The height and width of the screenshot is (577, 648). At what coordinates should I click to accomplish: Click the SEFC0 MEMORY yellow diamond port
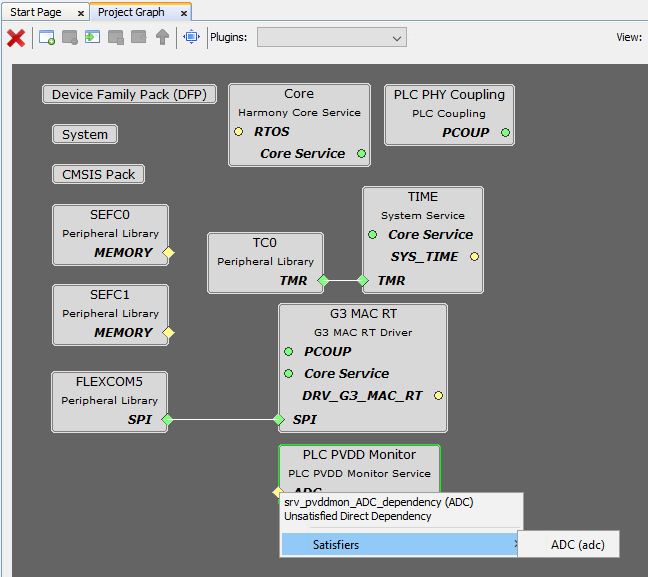point(168,253)
